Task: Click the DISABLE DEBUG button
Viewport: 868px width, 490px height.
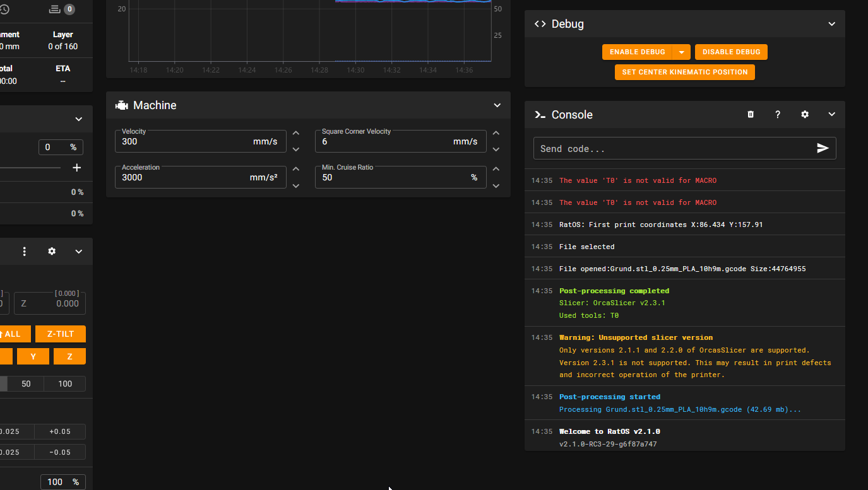Action: coord(731,52)
